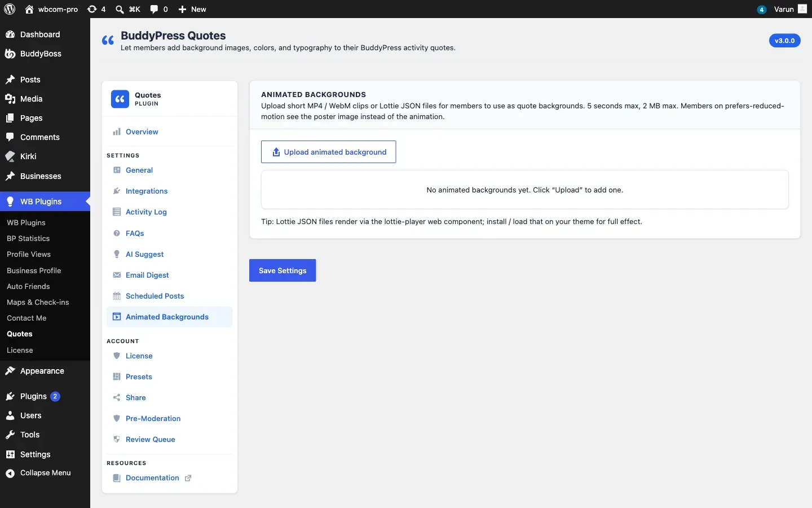Select Animated Backgrounds tab
The width and height of the screenshot is (812, 508).
169,317
